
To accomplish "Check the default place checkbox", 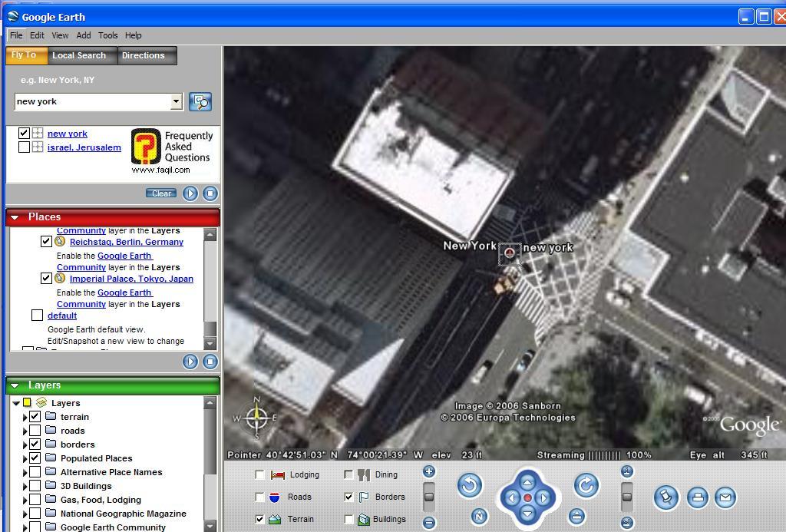I will click(37, 315).
